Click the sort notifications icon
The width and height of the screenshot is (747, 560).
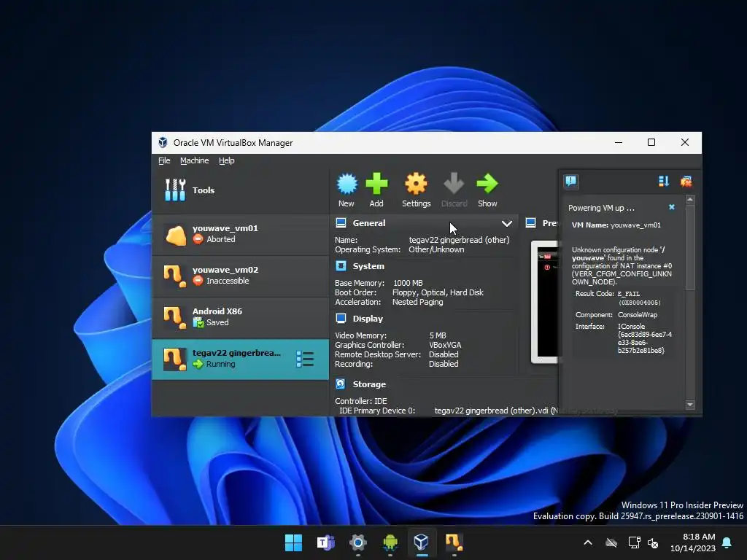[664, 182]
